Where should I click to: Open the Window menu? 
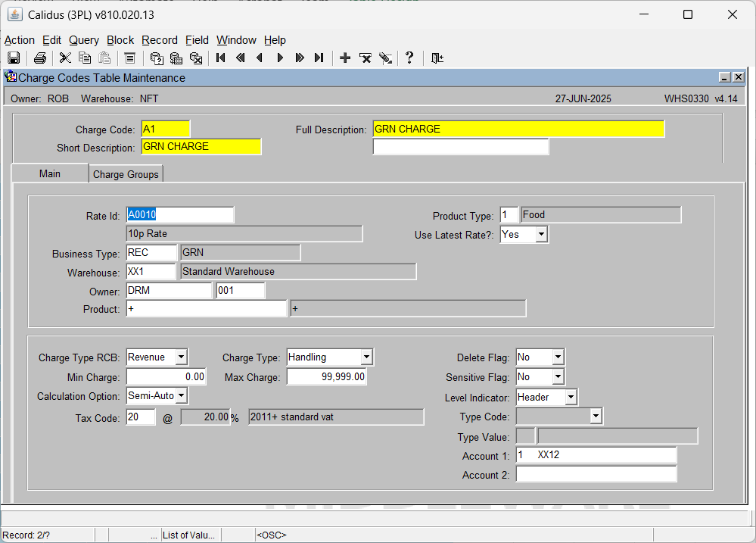click(x=236, y=40)
